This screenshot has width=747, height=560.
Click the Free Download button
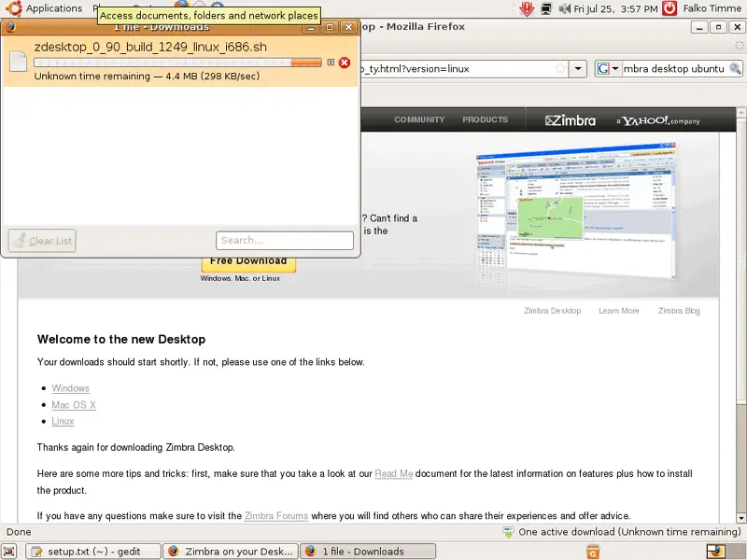[x=248, y=261]
